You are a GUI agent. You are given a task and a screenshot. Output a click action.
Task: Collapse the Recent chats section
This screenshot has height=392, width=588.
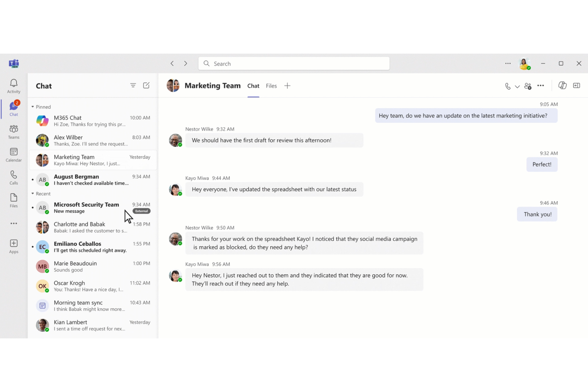[x=33, y=194]
